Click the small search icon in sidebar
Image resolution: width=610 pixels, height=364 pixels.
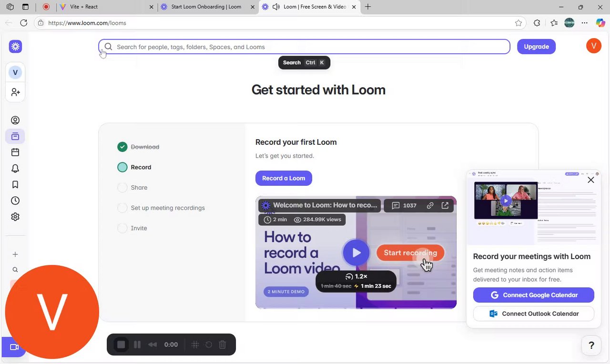pos(15,270)
